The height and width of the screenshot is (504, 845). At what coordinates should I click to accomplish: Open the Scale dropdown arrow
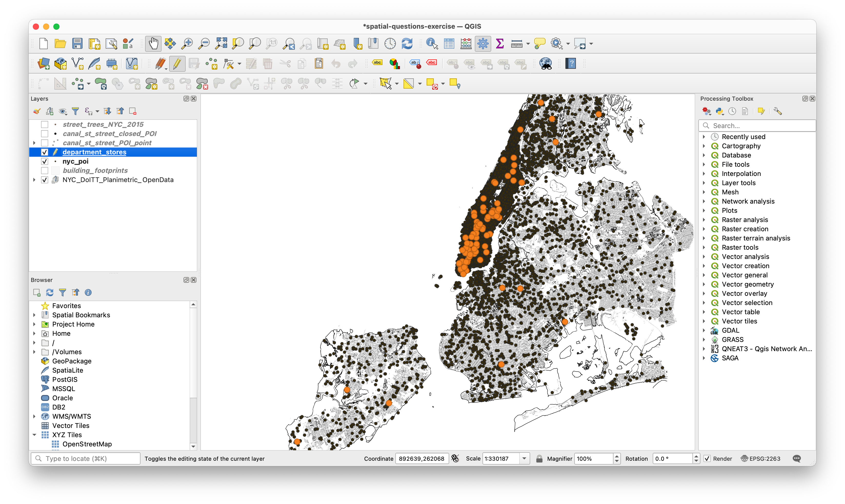point(524,458)
